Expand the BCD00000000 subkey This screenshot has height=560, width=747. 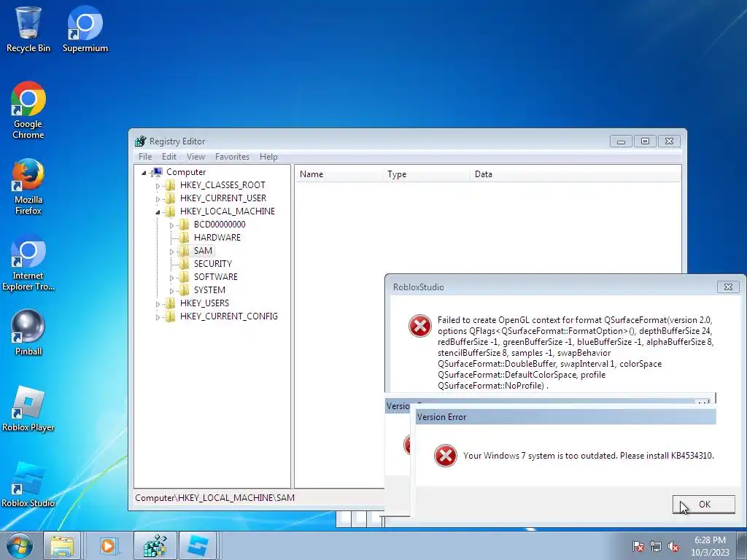coord(171,225)
